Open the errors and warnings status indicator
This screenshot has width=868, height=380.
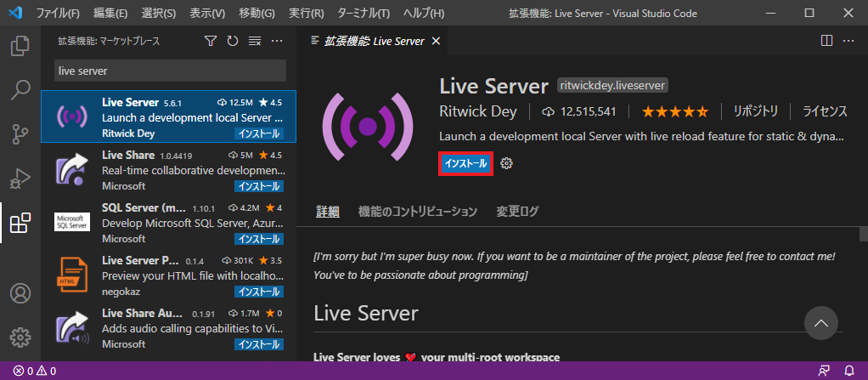click(x=35, y=371)
